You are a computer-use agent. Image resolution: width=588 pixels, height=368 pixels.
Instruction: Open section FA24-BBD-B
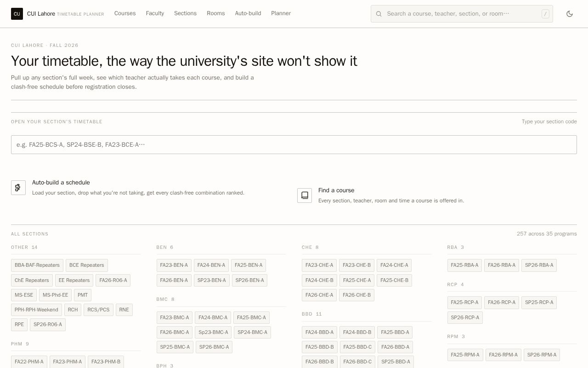(x=357, y=332)
